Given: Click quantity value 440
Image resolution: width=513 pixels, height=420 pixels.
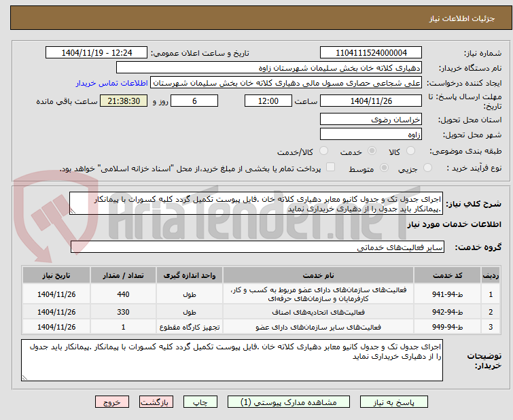Looking at the screenshot, I should (x=124, y=294).
